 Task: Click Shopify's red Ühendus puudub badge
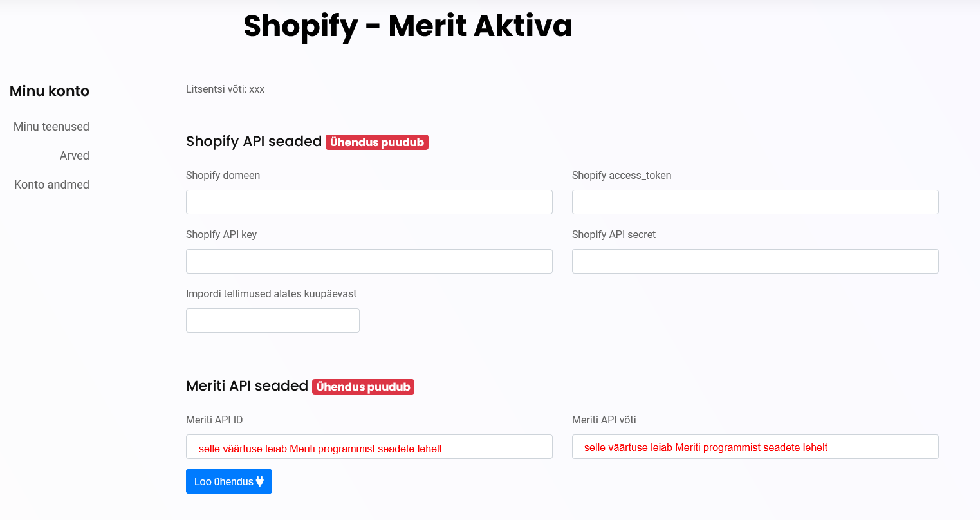tap(377, 142)
